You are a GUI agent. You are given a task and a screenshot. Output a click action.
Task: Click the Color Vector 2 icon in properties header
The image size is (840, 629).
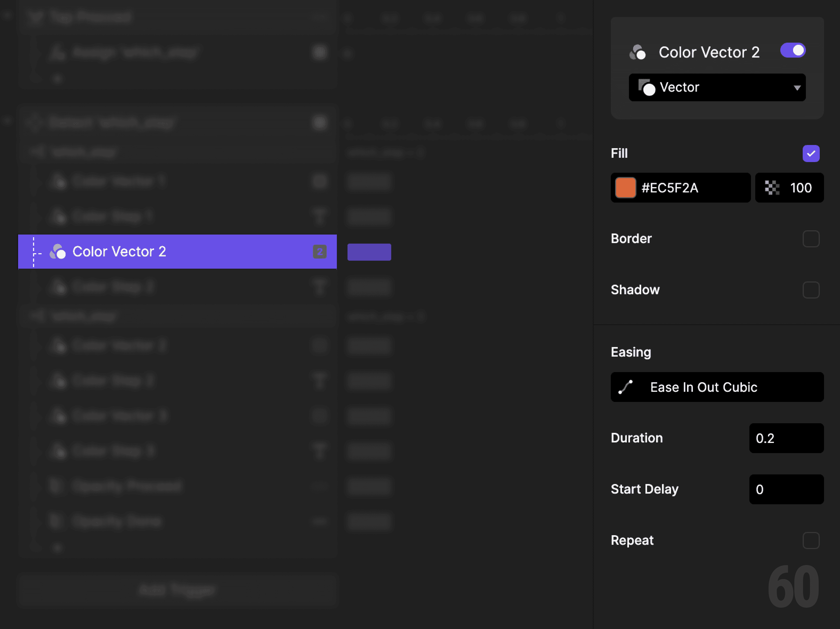pos(638,52)
